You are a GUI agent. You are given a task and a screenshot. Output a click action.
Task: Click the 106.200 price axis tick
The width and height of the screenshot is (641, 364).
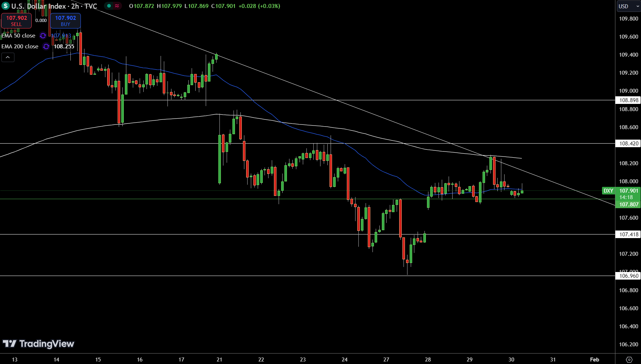(628, 345)
